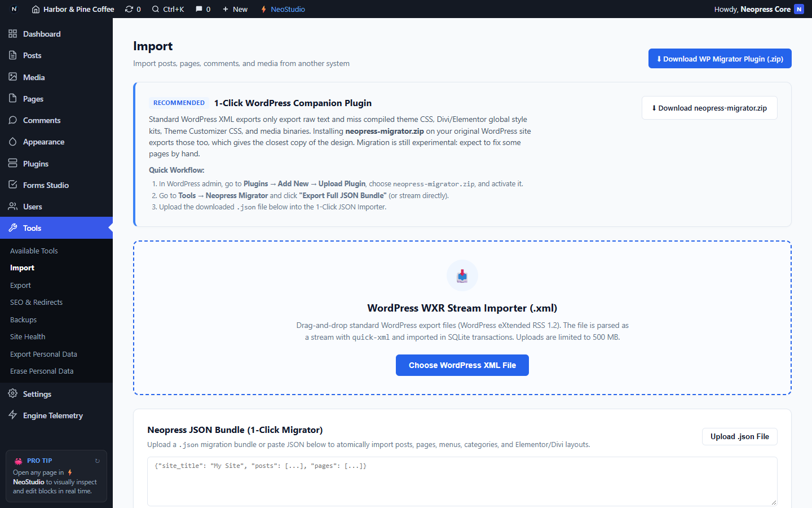This screenshot has height=508, width=812.
Task: Select the Tools menu item
Action: [56, 228]
